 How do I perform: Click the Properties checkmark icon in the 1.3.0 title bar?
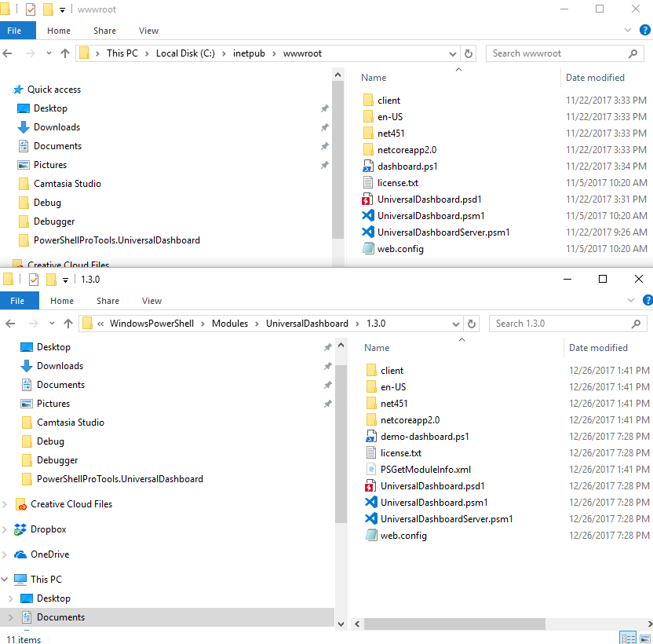pos(34,280)
